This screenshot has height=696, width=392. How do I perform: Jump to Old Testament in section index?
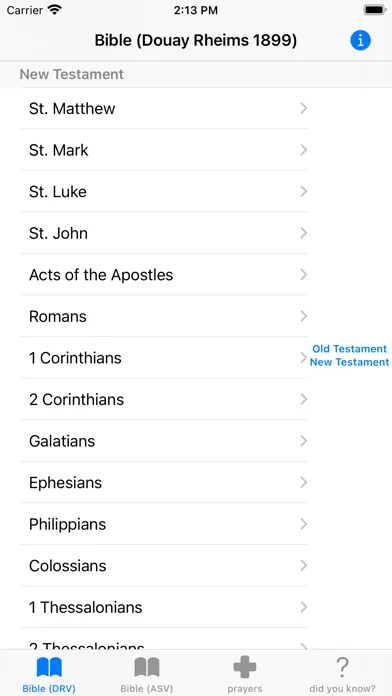tap(349, 348)
